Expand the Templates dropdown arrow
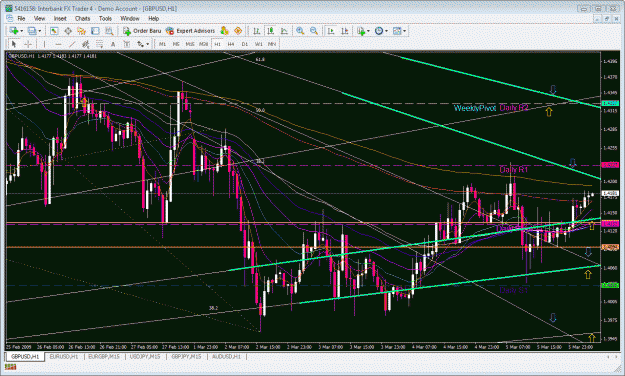Screen dimensions: 625x376 tap(405, 31)
